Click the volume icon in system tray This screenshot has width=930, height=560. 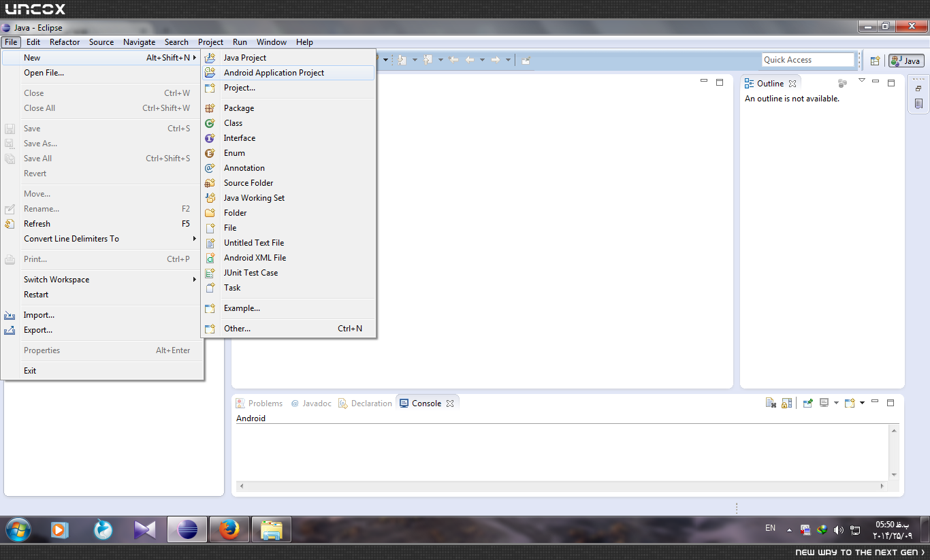(x=838, y=530)
